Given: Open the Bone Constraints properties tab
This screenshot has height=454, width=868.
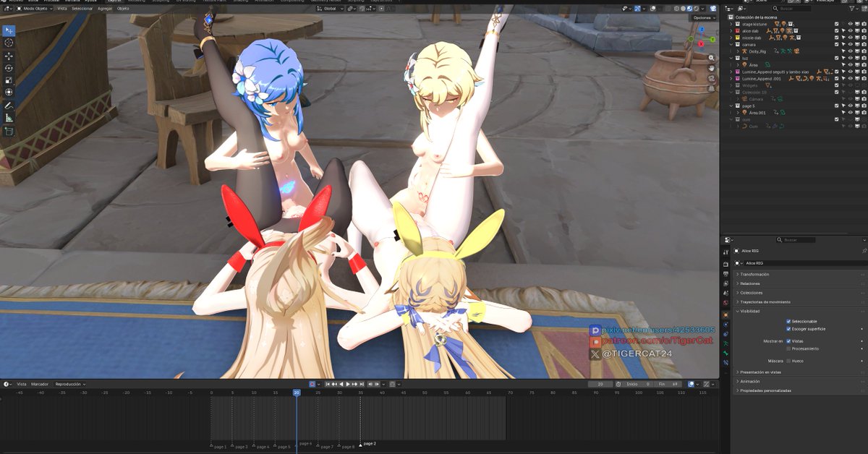Looking at the screenshot, I should point(726,364).
